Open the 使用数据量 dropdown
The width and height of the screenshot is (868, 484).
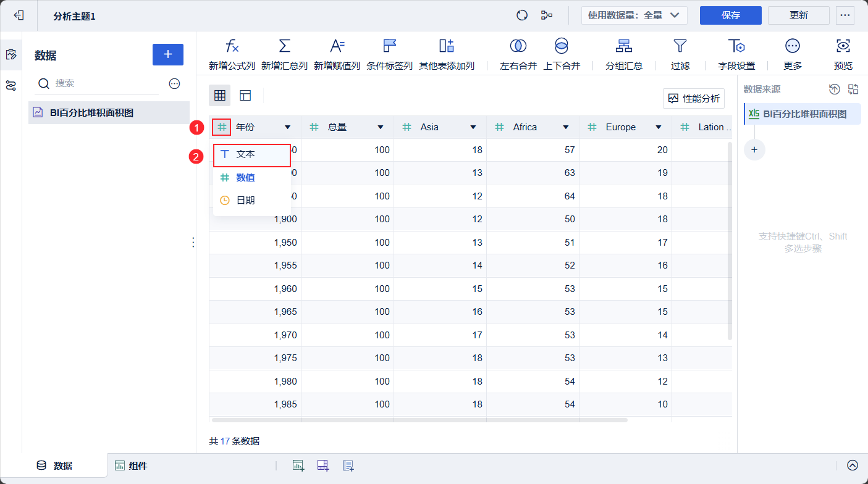[634, 15]
